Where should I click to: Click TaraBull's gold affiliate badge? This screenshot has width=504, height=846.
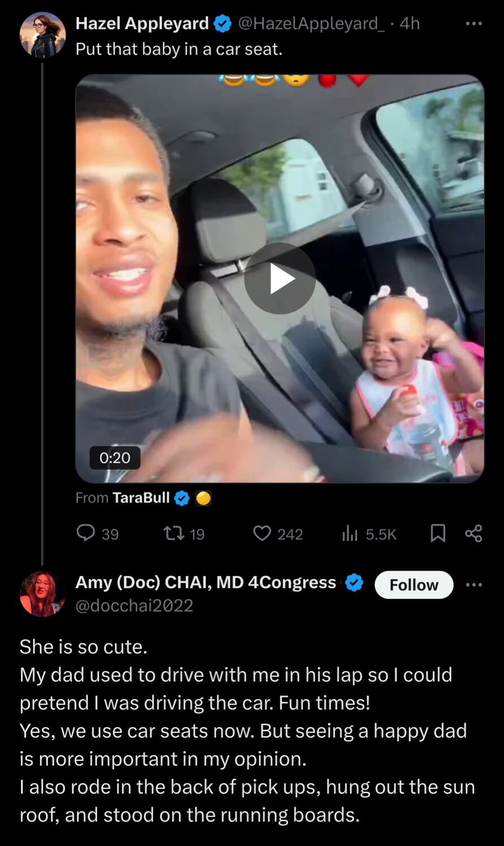tap(203, 498)
